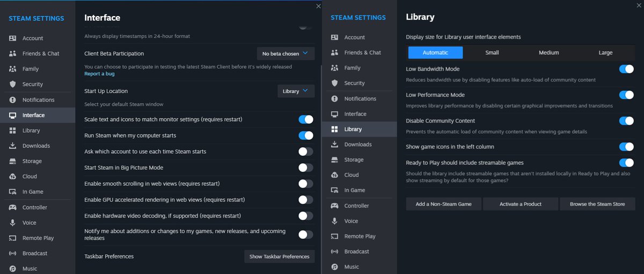The image size is (644, 274).
Task: Click Music note icon in right window
Action: point(335,267)
